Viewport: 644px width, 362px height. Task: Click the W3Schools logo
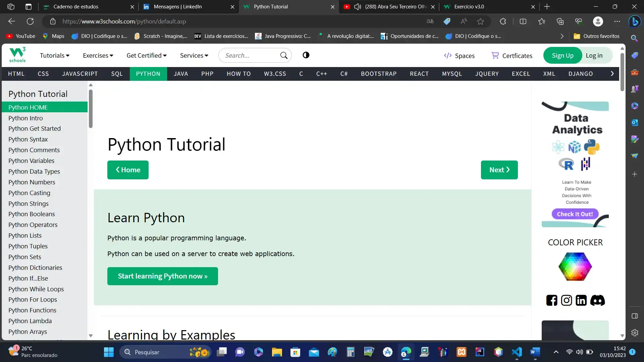point(17,55)
